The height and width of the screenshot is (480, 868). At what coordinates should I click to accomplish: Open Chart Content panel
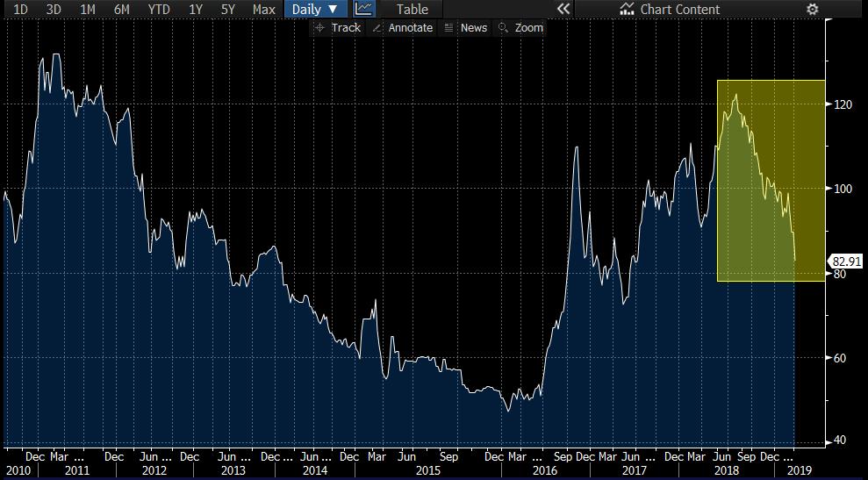670,10
